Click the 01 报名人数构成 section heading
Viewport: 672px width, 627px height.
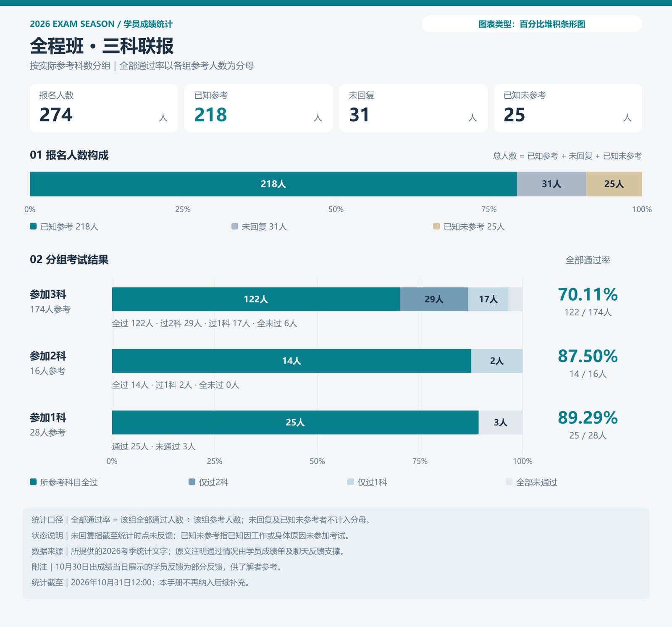(x=69, y=155)
